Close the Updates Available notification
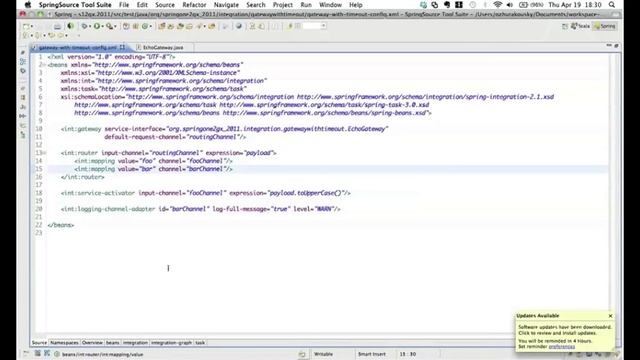 tap(610, 316)
